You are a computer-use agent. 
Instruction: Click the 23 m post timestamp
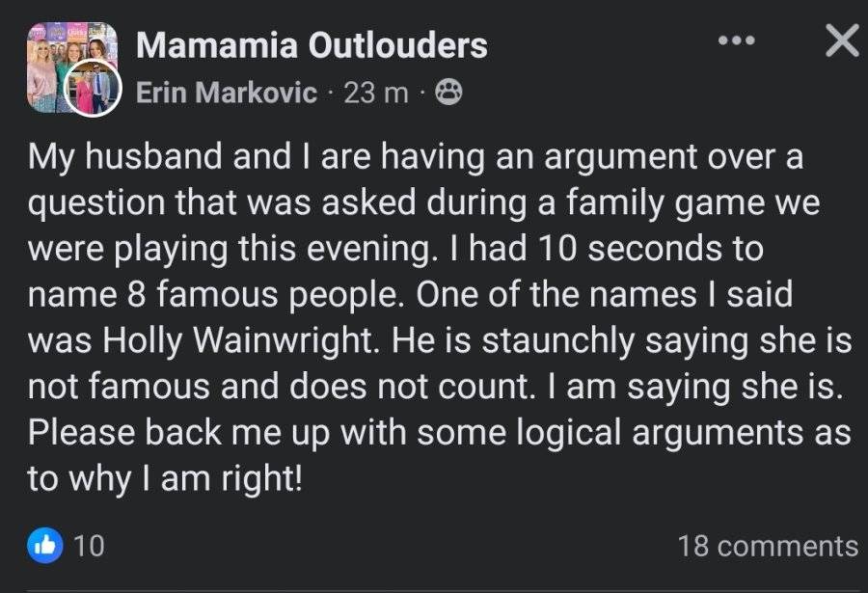[376, 93]
